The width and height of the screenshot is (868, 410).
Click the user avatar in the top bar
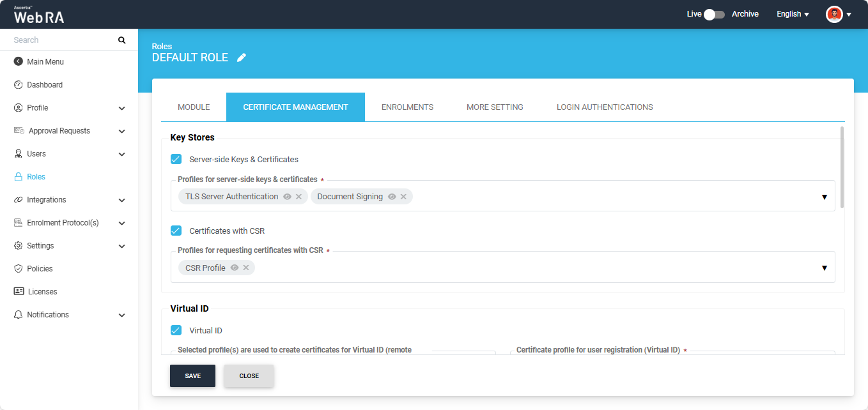tap(834, 14)
